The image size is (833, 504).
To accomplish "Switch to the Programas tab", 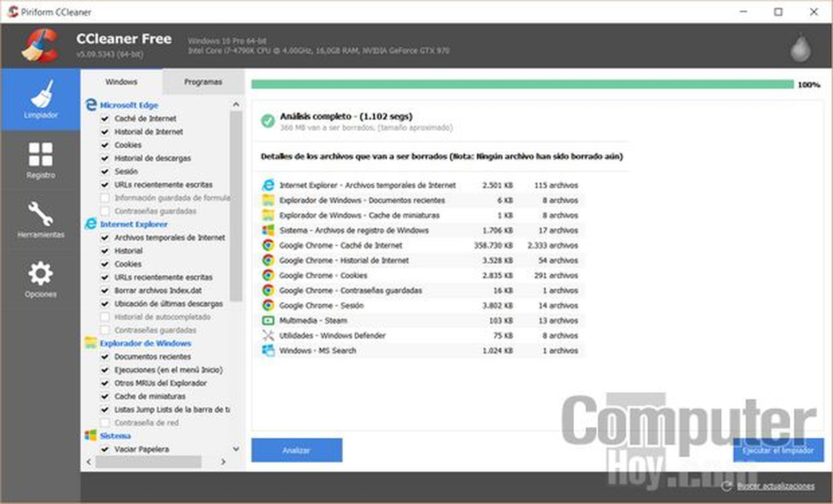I will 203,82.
